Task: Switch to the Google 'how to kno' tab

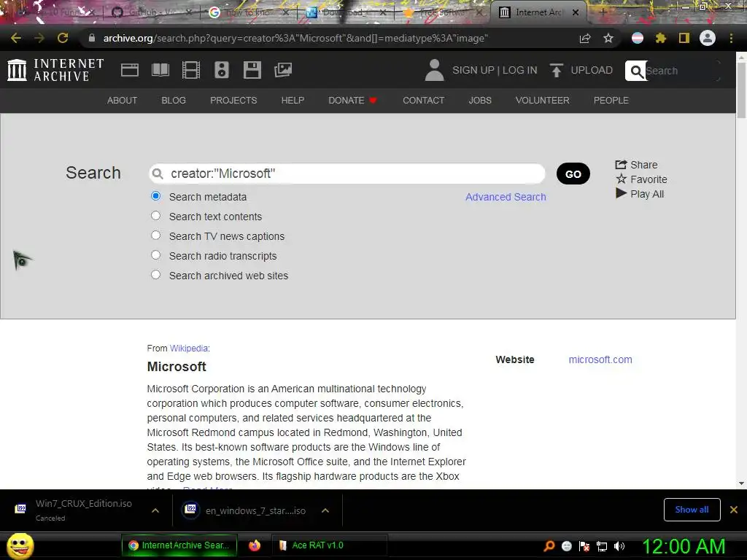Action: tap(248, 12)
